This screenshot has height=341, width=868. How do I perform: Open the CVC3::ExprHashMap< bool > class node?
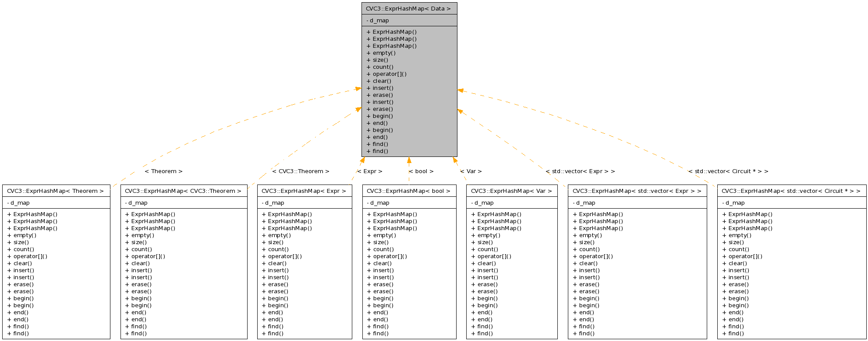[409, 191]
